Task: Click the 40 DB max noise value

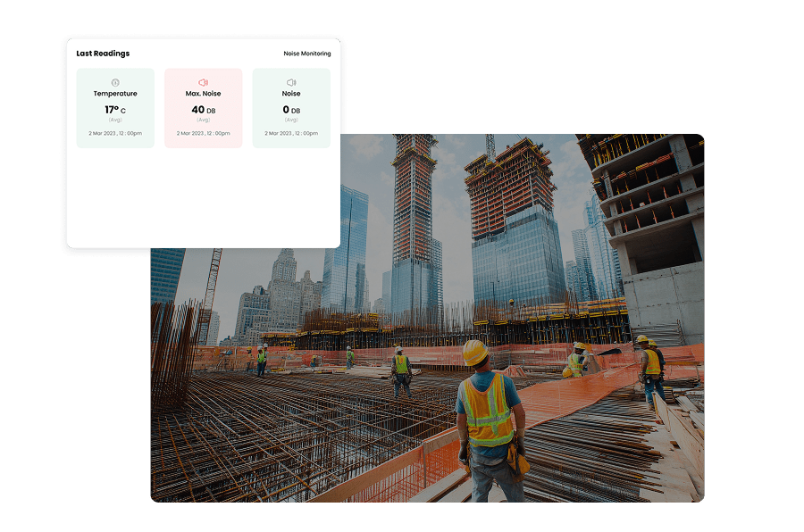Action: (203, 110)
